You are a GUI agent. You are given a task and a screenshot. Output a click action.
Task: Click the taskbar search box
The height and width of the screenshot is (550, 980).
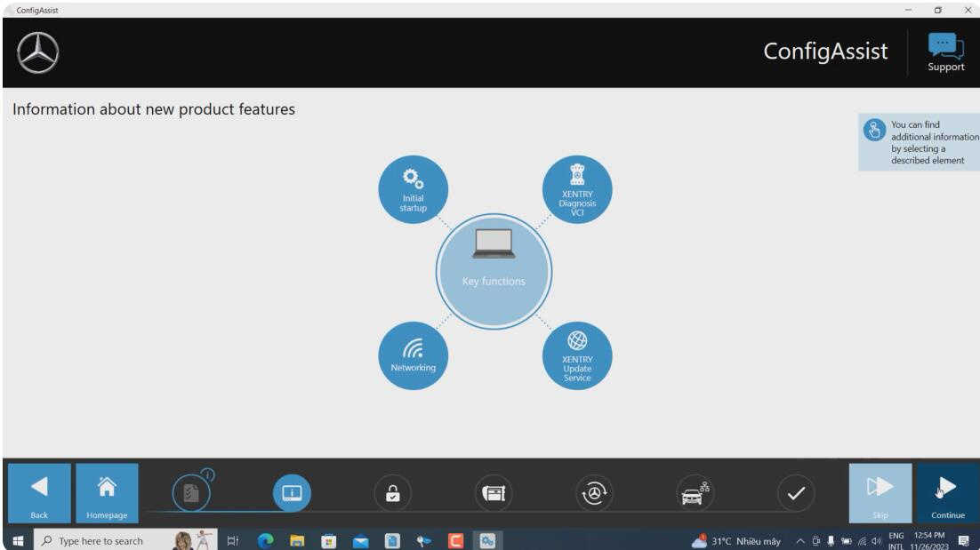click(x=125, y=540)
